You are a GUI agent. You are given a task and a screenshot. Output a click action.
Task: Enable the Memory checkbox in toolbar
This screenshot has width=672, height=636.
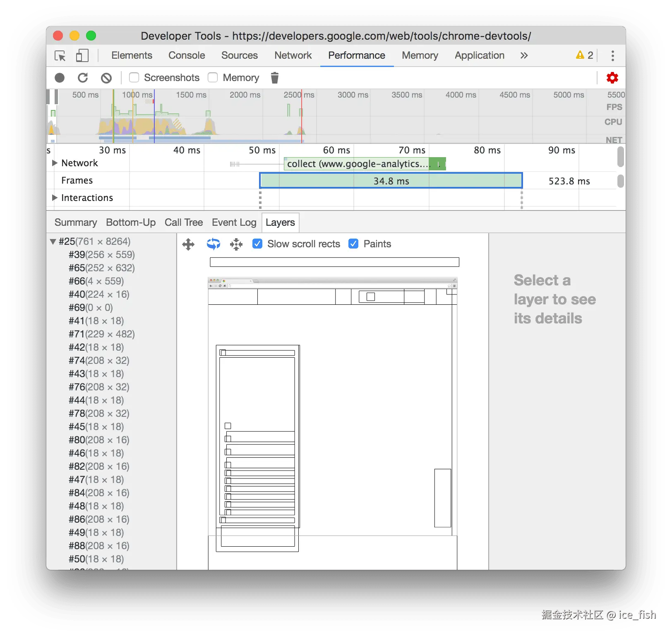tap(213, 77)
